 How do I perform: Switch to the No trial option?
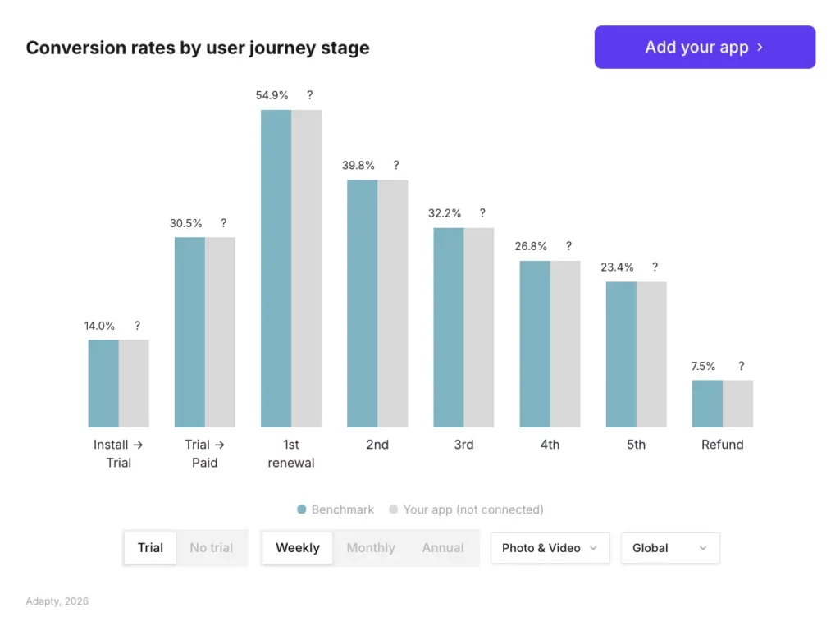pyautogui.click(x=212, y=548)
